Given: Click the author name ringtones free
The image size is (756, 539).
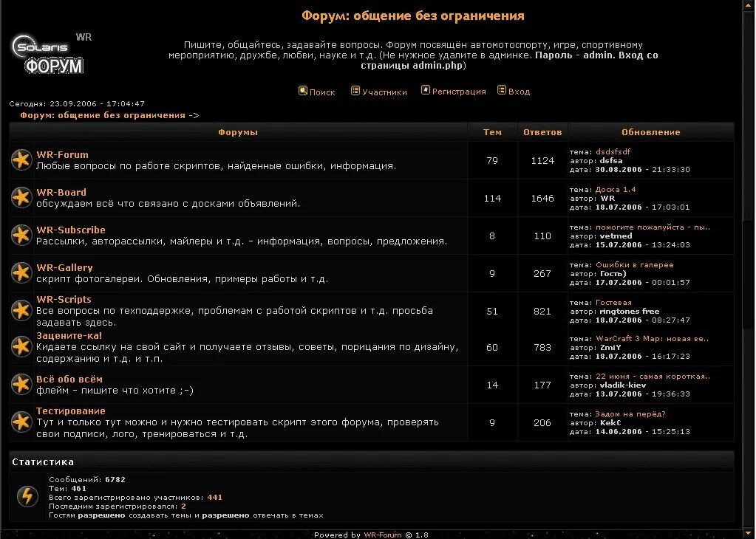Looking at the screenshot, I should coord(630,311).
